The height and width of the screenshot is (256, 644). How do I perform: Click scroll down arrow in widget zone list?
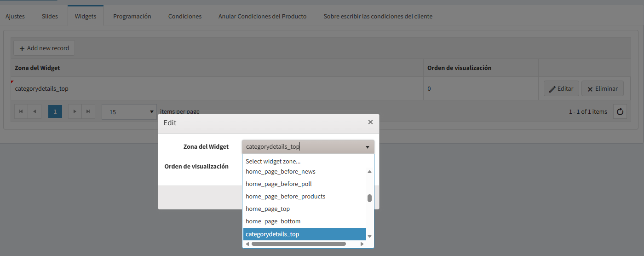coord(369,236)
